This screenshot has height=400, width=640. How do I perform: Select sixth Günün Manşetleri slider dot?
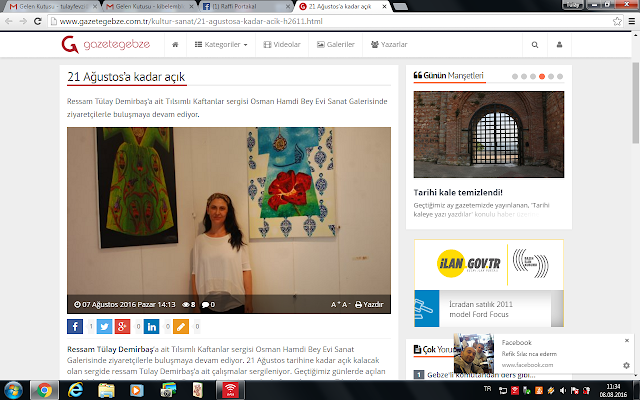click(560, 76)
